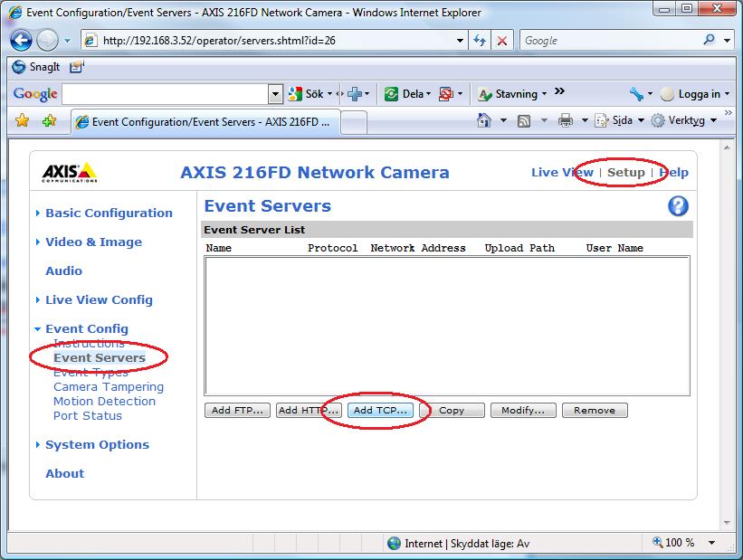Open the Live View link
743x560 pixels.
point(562,173)
